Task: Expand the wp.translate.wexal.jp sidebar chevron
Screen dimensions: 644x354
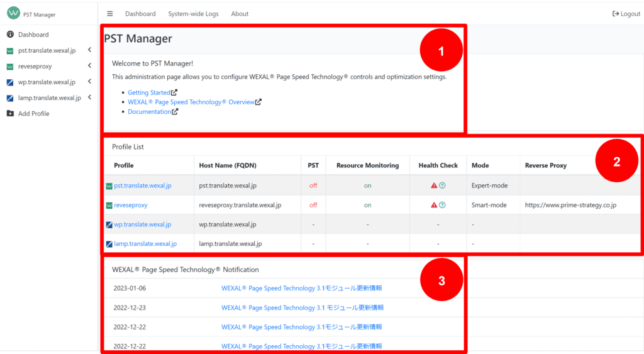Action: tap(89, 81)
